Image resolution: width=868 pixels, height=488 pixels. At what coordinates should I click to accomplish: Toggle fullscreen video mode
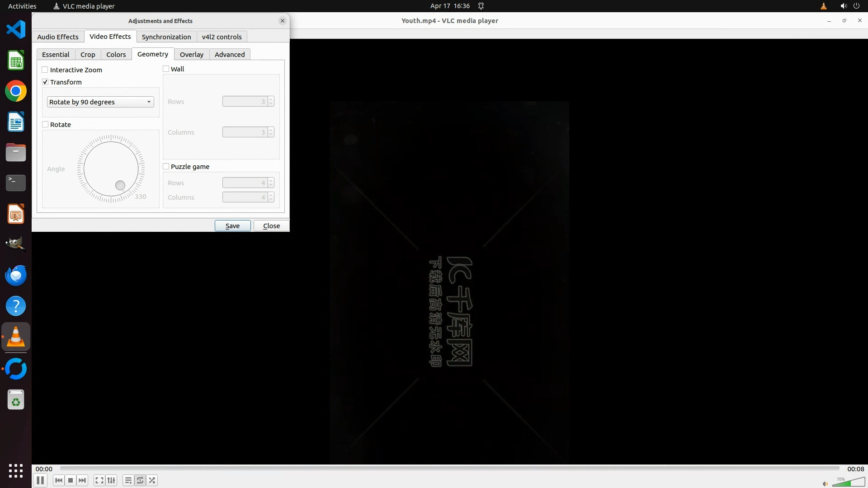coord(99,480)
